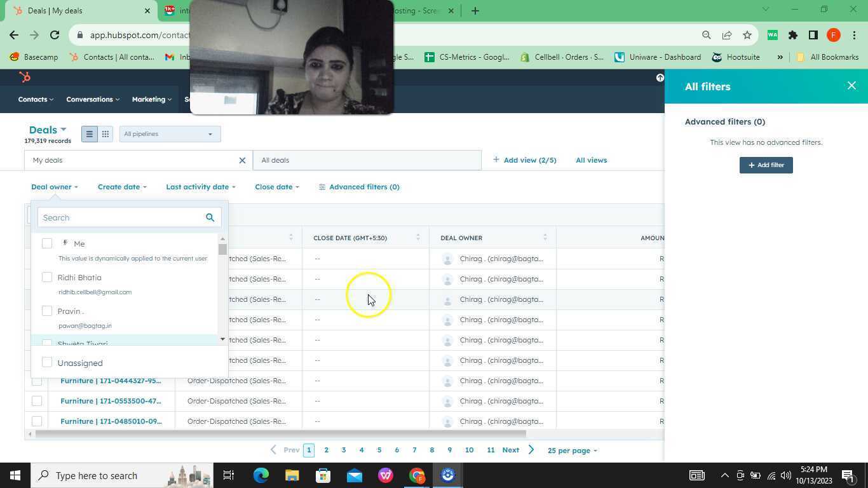Select the Ridhi Bhatia checkbox
The height and width of the screenshot is (488, 868).
47,277
